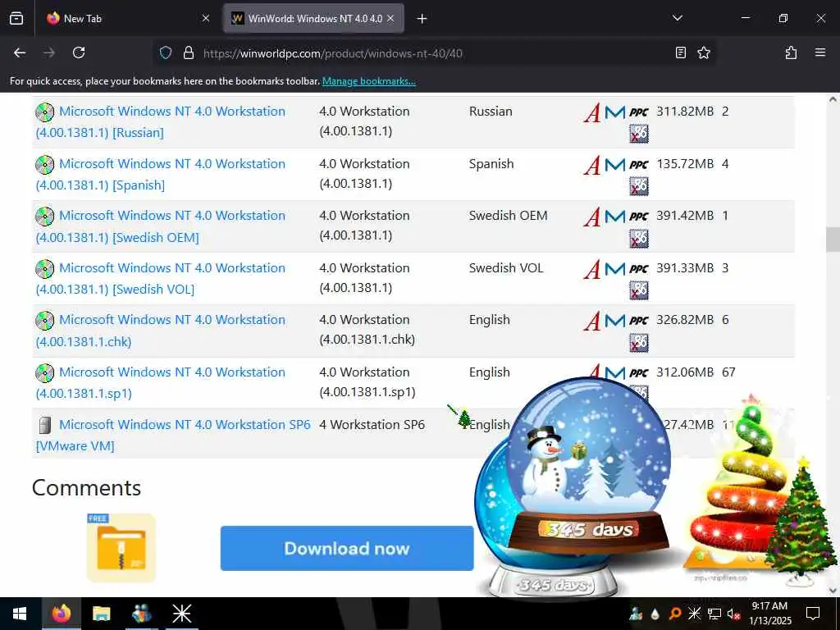
Task: List all tabs dropdown arrow
Action: pyautogui.click(x=677, y=18)
